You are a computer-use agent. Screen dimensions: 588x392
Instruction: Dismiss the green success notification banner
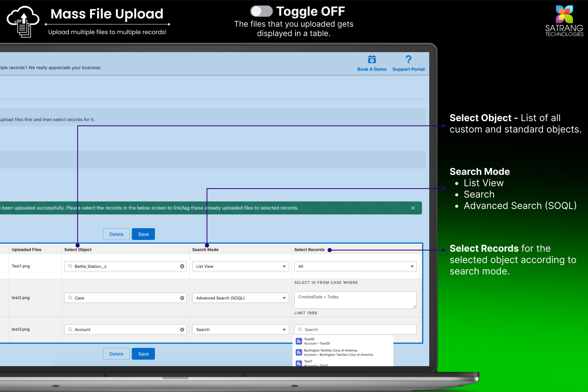pyautogui.click(x=413, y=208)
